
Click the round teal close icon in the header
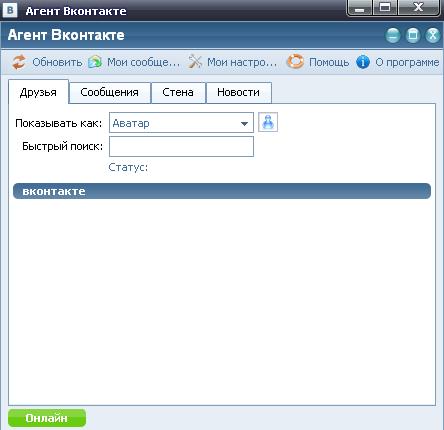[433, 35]
